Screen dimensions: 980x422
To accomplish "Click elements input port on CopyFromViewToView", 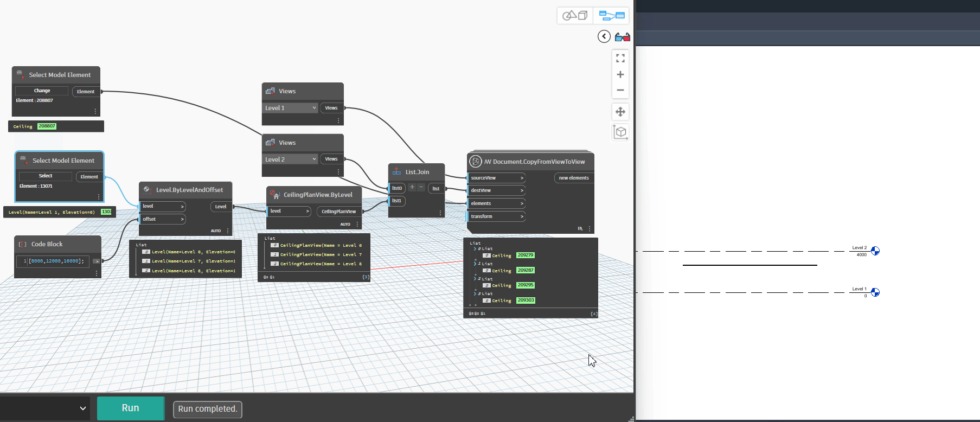I will click(496, 203).
